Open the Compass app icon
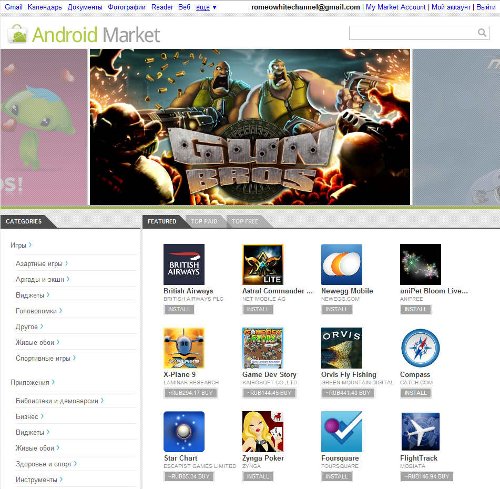This screenshot has width=500, height=489. coord(420,348)
